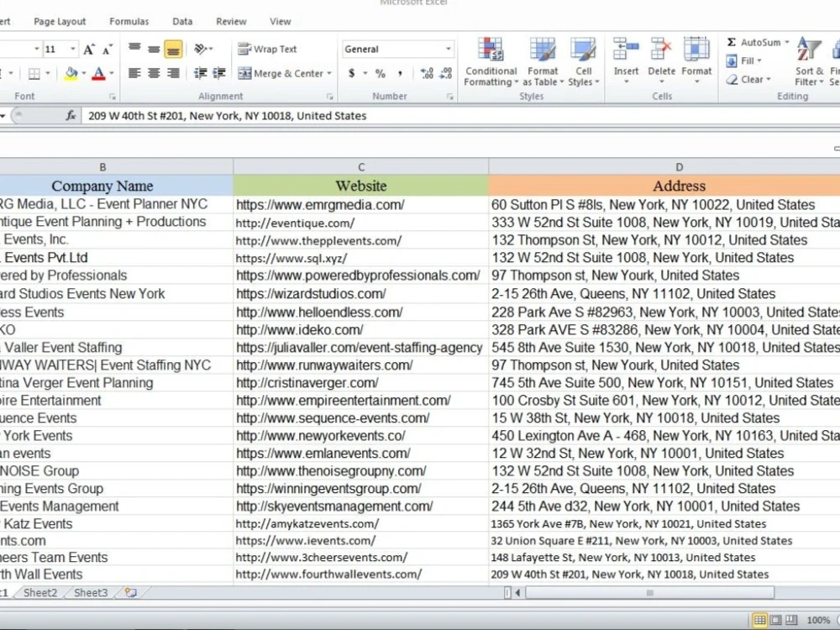Click AutoSum button
The width and height of the screenshot is (840, 630).
[x=753, y=42]
